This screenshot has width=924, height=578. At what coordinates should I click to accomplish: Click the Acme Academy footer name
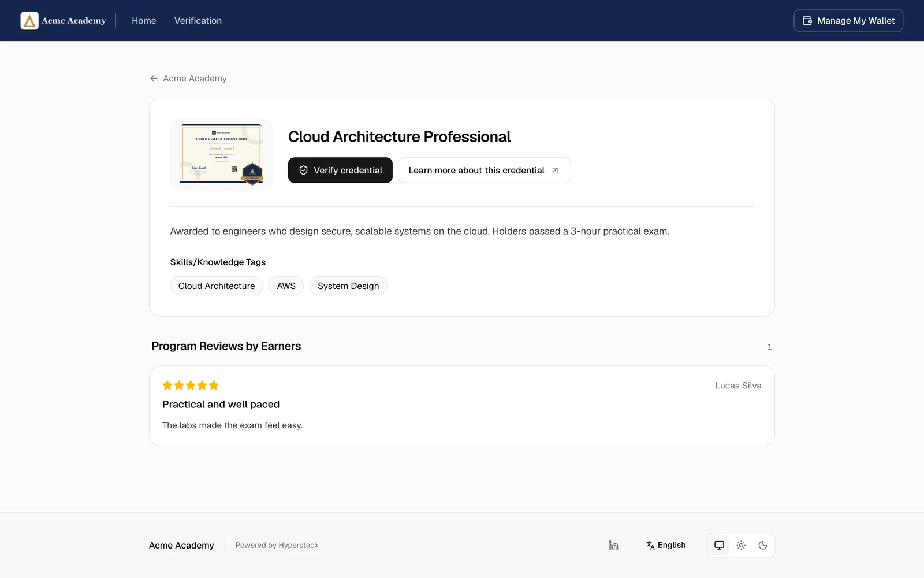(181, 545)
